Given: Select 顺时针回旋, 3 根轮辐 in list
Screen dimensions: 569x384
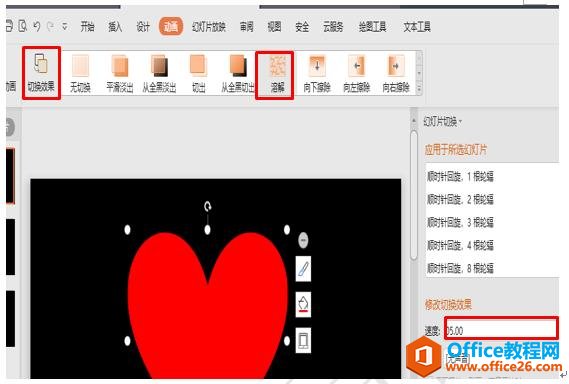Looking at the screenshot, I should tap(492, 222).
